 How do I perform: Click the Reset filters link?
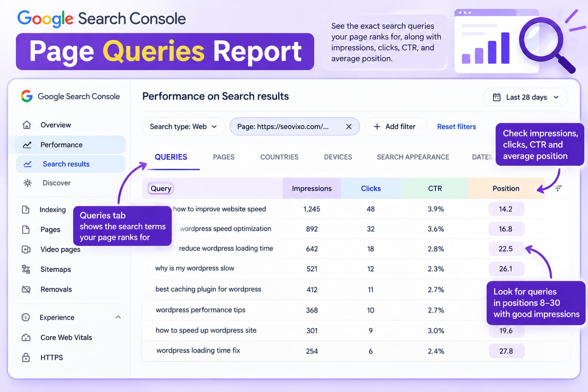(456, 127)
